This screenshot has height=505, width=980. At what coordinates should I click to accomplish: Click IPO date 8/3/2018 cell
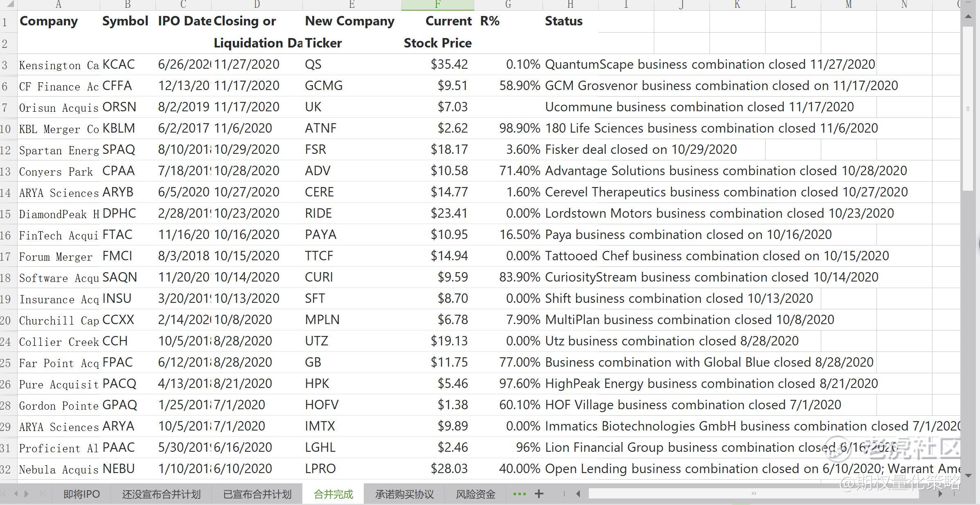click(183, 256)
